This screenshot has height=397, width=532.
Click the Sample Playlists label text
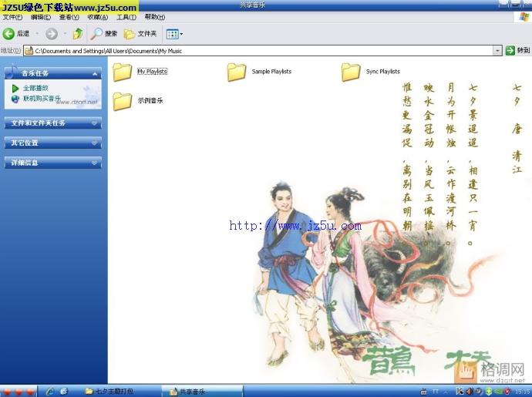[x=271, y=71]
